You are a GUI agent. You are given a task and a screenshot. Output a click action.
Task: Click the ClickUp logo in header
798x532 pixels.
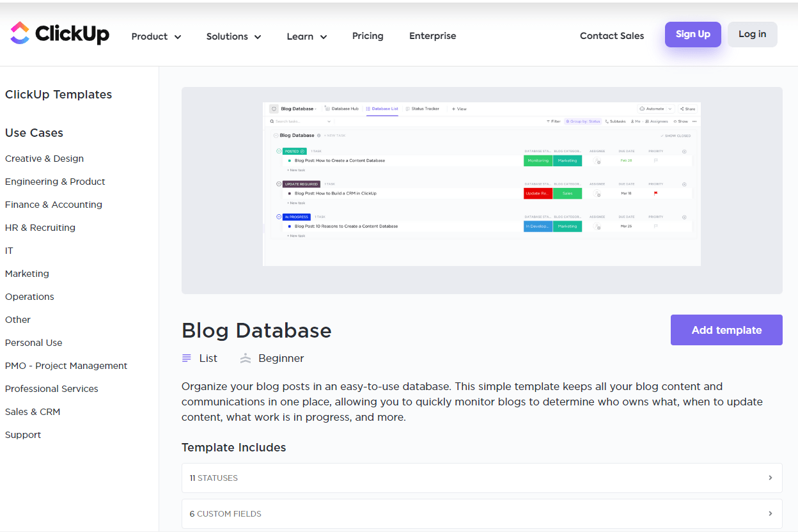60,34
